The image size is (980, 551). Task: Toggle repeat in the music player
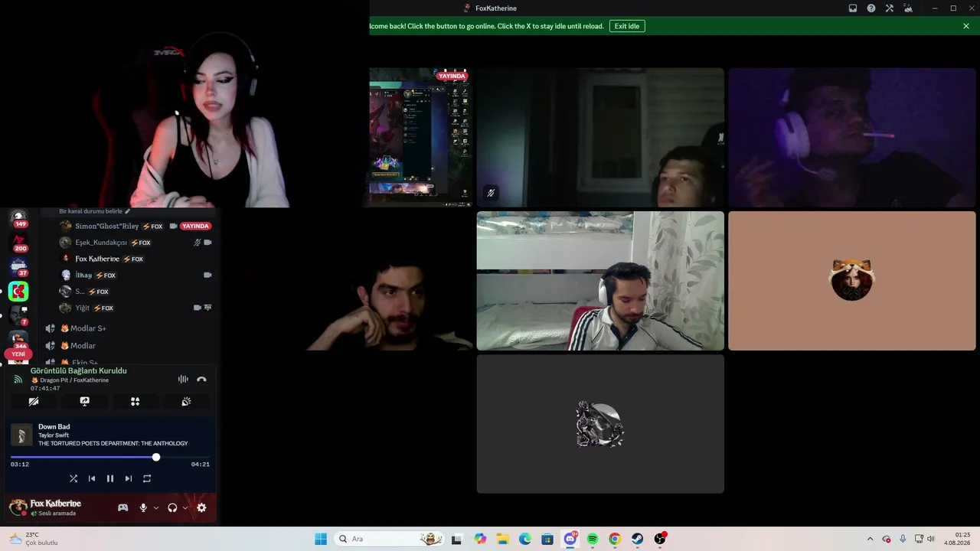point(147,478)
